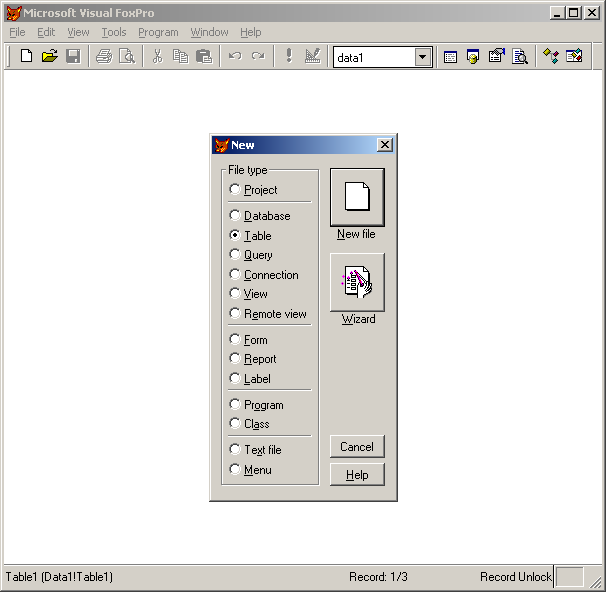Image resolution: width=606 pixels, height=592 pixels.
Task: Select the Database radio button
Action: click(235, 215)
